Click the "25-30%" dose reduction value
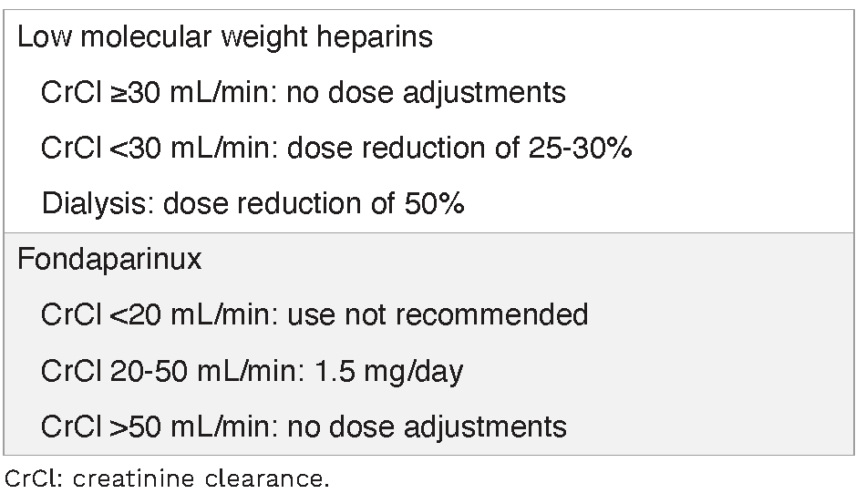 [580, 149]
